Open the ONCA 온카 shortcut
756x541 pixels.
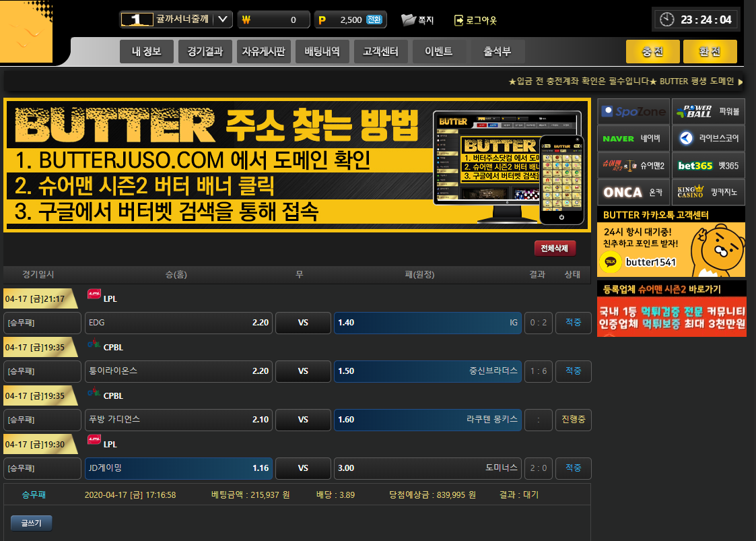tap(633, 193)
